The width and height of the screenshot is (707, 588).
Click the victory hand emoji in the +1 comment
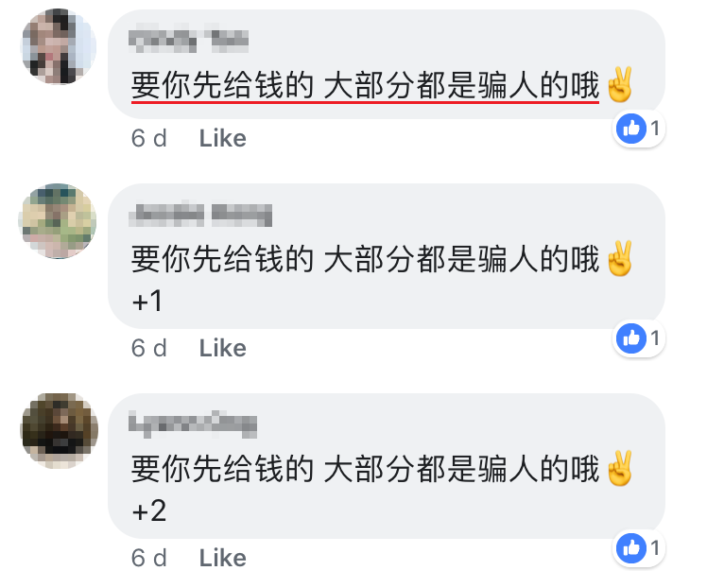(x=620, y=259)
